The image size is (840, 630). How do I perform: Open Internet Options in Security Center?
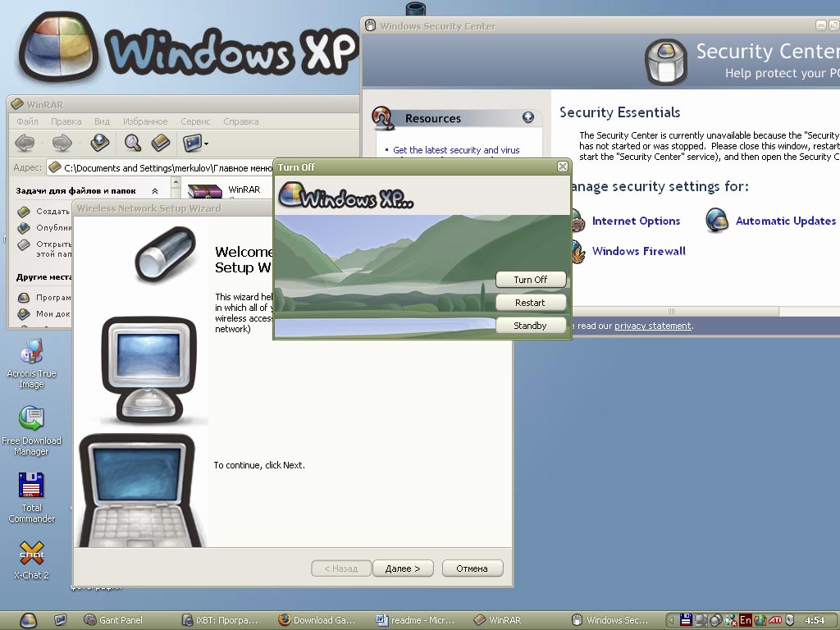coord(636,221)
